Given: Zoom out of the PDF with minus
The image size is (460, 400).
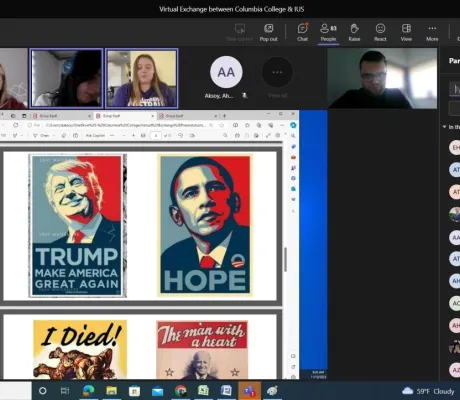Looking at the screenshot, I should (x=124, y=135).
